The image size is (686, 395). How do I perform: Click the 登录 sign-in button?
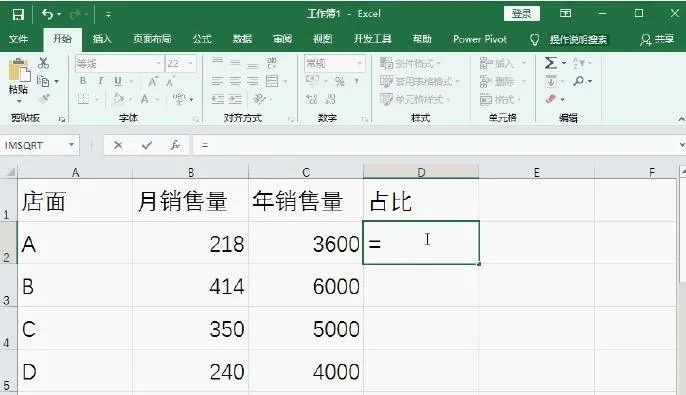(522, 14)
